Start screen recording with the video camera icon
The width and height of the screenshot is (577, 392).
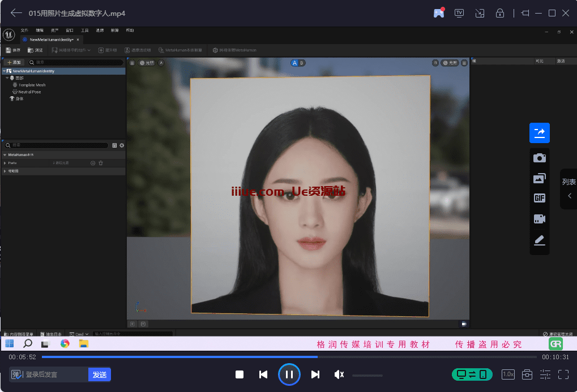[x=539, y=219]
